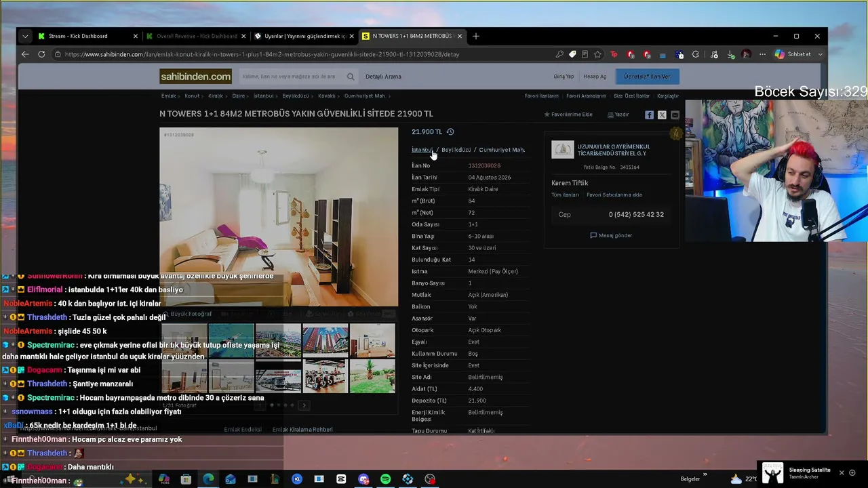Add listing with Favorilerime Ekle star
Viewport: 868px width, 488px height.
[x=568, y=115]
